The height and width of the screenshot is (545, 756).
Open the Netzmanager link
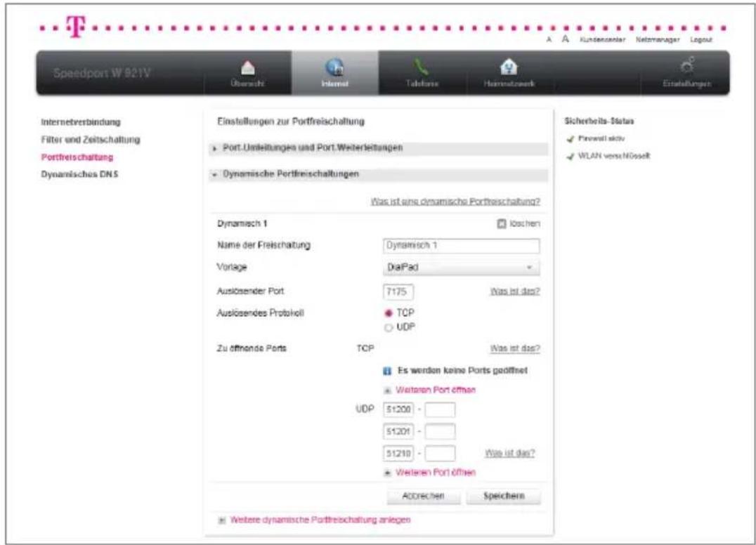pos(658,39)
